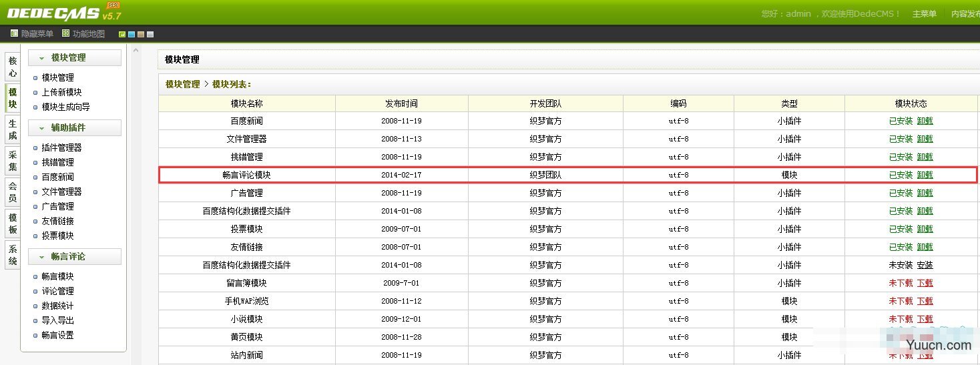Choose the tan theme color swatch
Viewport: 980px width, 365px height.
pyautogui.click(x=141, y=34)
